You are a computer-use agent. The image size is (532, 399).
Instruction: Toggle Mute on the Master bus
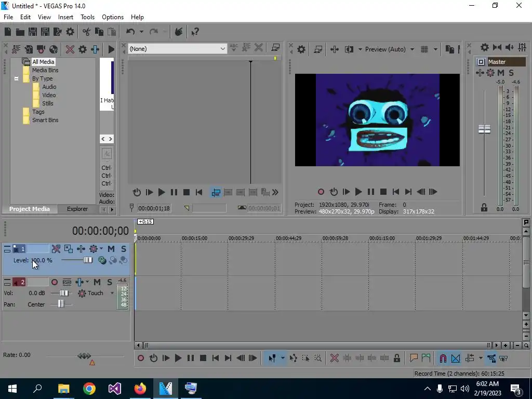(501, 73)
